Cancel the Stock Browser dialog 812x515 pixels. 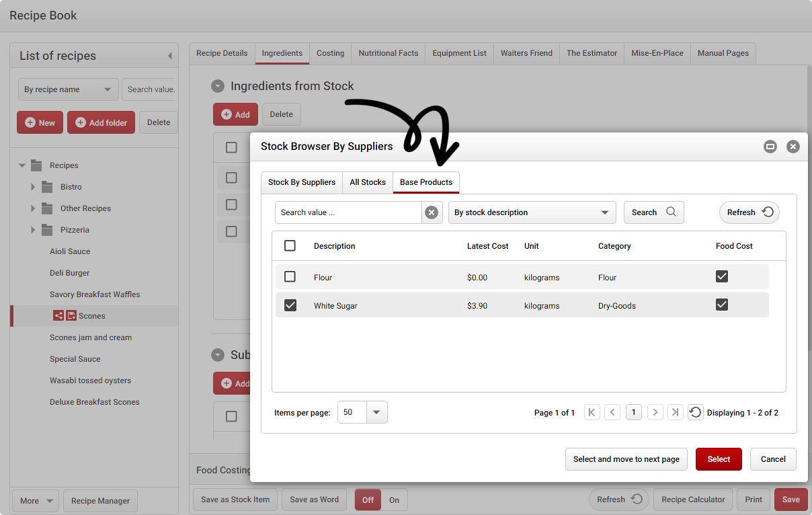pyautogui.click(x=773, y=459)
